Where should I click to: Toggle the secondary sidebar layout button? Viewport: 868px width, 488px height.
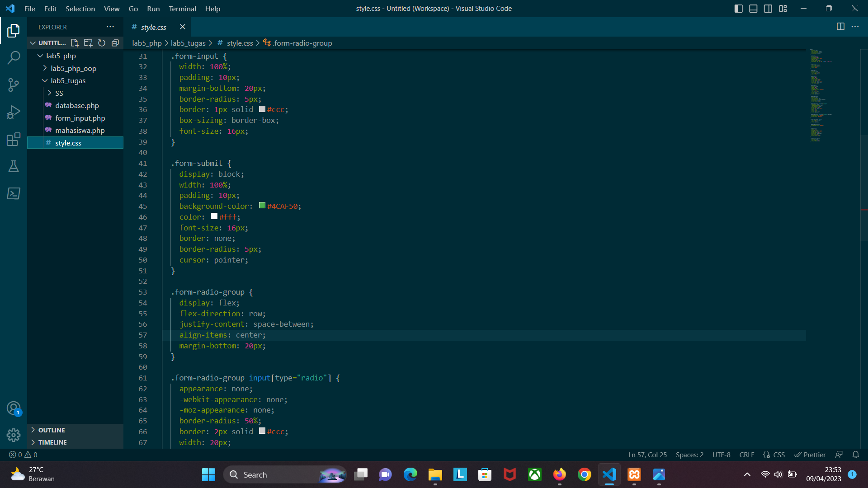[768, 9]
